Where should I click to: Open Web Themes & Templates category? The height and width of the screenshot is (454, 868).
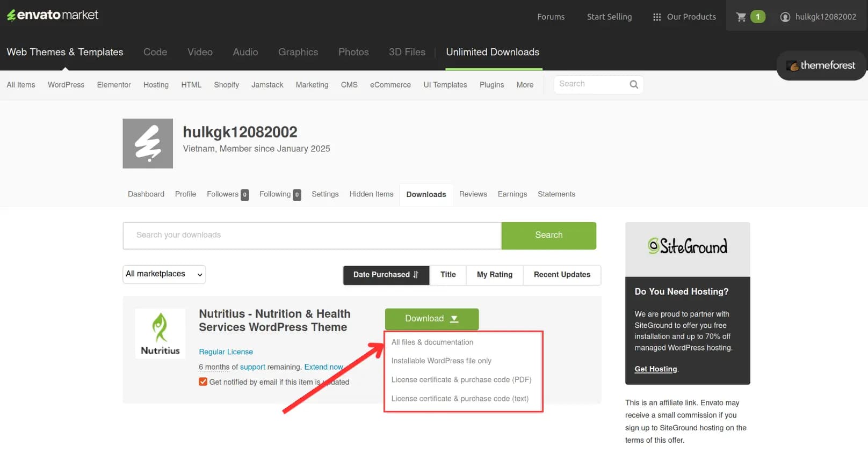coord(65,52)
